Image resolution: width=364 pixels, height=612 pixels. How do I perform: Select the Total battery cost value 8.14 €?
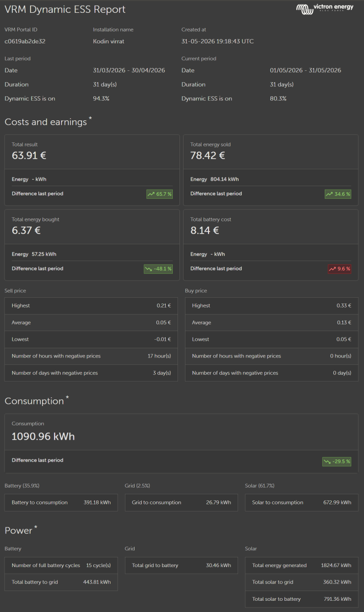205,231
